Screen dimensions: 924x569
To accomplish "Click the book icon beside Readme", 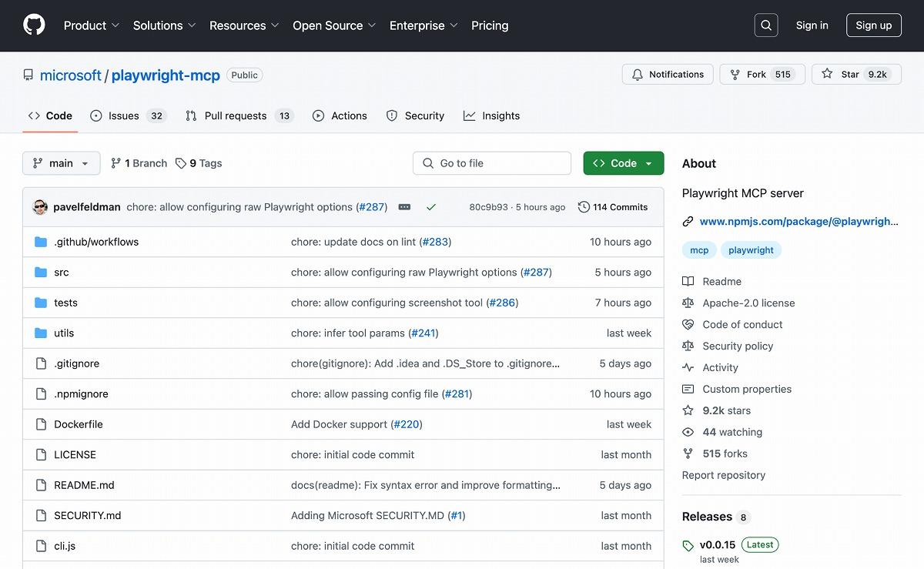I will point(688,282).
